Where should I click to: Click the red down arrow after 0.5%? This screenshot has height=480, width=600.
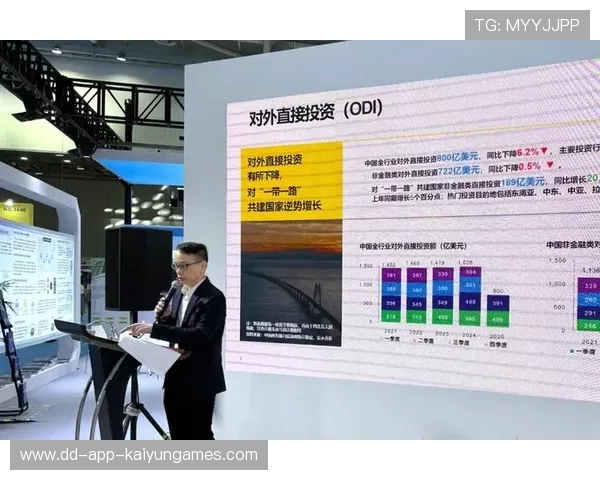coord(550,165)
